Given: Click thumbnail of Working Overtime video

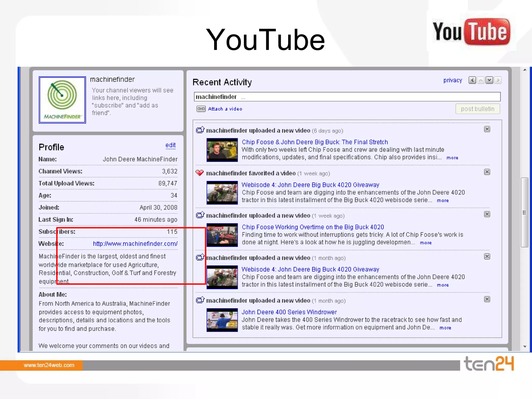Looking at the screenshot, I should point(222,235).
